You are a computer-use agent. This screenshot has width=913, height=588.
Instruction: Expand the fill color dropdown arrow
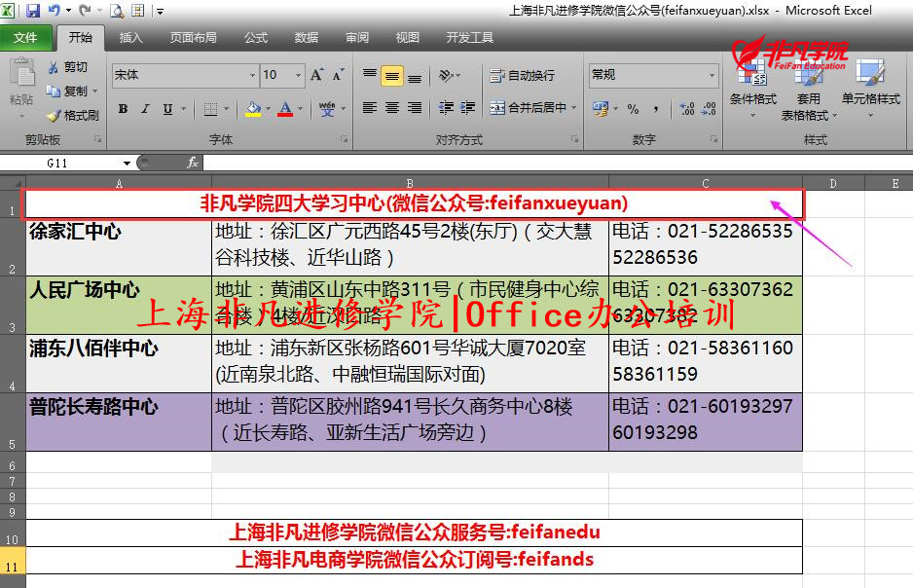click(269, 109)
